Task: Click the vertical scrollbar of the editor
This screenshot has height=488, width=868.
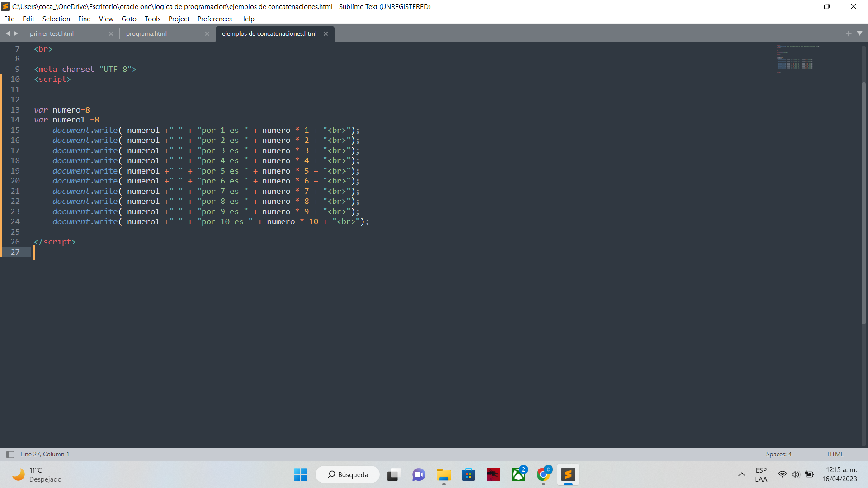Action: [x=863, y=202]
